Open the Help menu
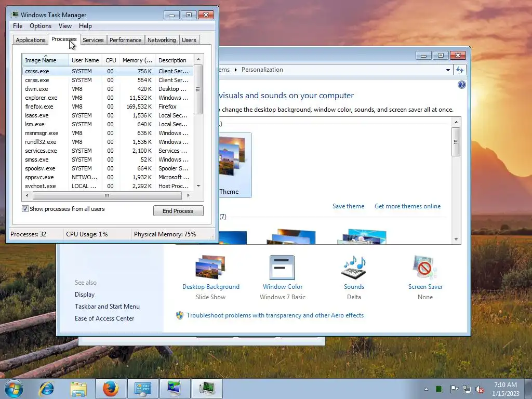The width and height of the screenshot is (532, 399). 85,26
